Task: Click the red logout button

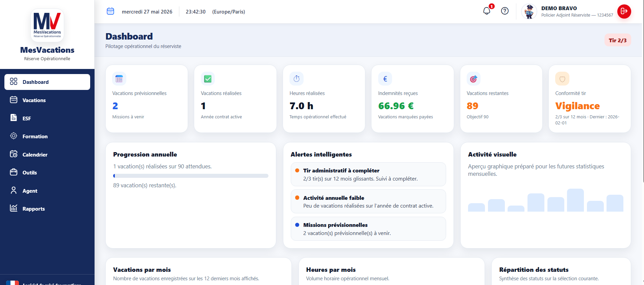Action: pos(624,11)
